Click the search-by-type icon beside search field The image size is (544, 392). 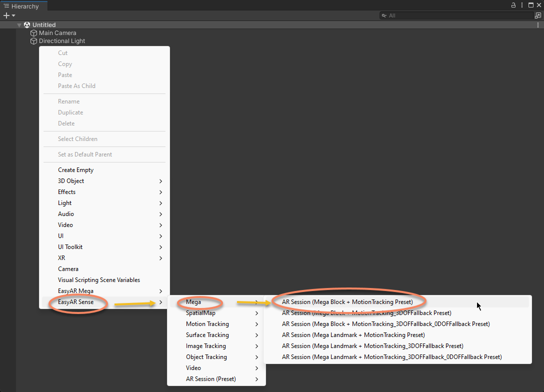[x=538, y=15]
